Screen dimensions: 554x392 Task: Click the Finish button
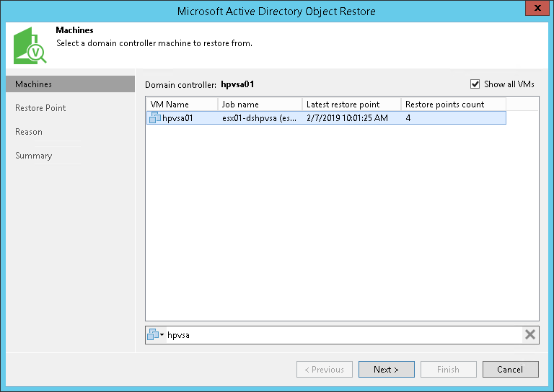[448, 370]
